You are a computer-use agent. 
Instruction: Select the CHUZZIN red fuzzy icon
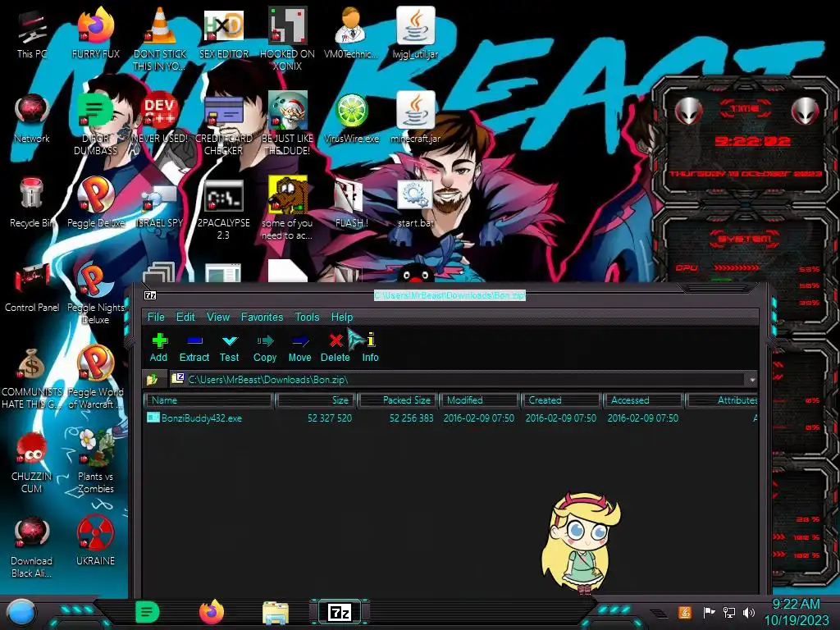tap(32, 462)
